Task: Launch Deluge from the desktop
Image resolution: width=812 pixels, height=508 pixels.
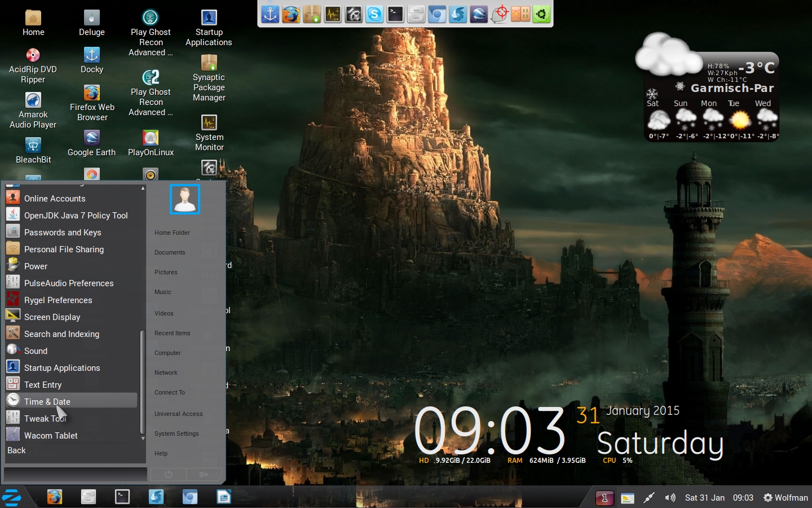Action: (x=92, y=23)
